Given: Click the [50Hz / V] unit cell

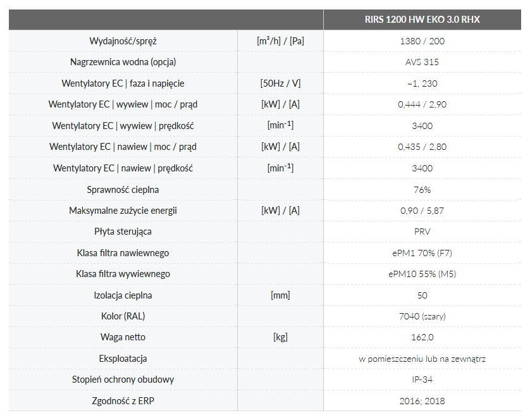Looking at the screenshot, I should 280,83.
